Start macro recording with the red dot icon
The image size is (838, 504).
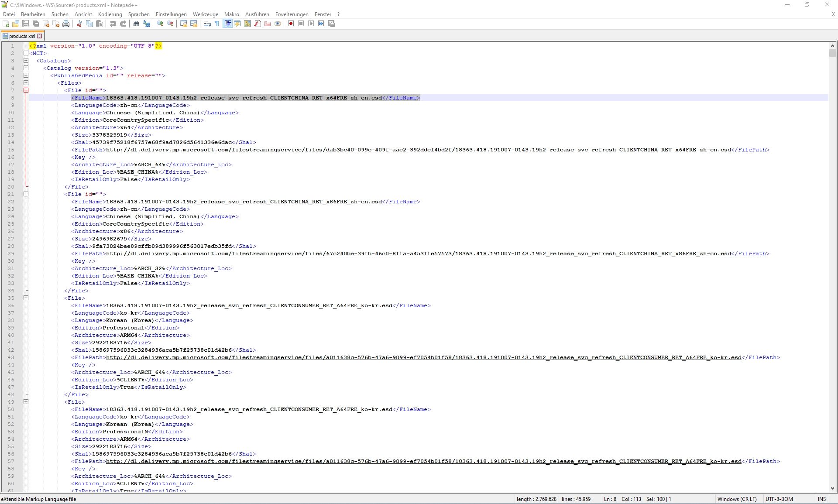[291, 24]
